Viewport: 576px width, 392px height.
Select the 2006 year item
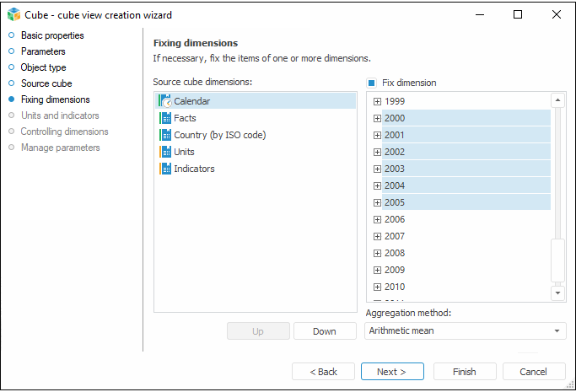[x=394, y=219]
